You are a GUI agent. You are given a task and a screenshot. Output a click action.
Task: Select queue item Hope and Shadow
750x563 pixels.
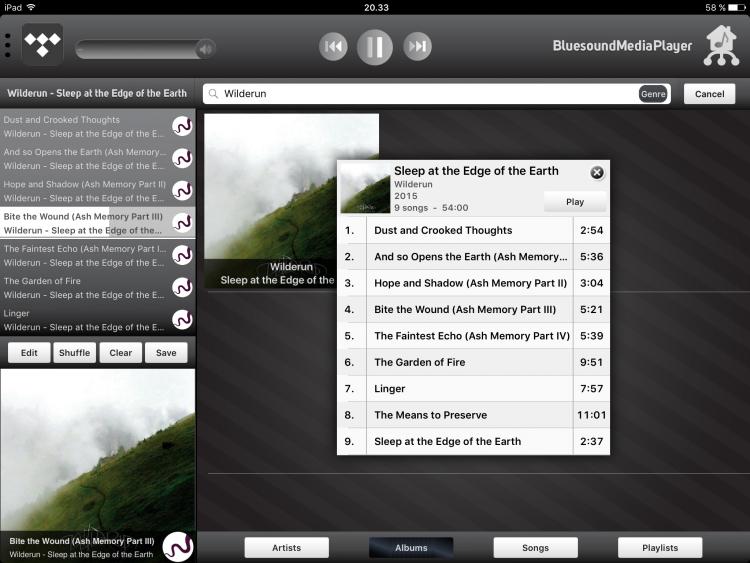[x=98, y=190]
